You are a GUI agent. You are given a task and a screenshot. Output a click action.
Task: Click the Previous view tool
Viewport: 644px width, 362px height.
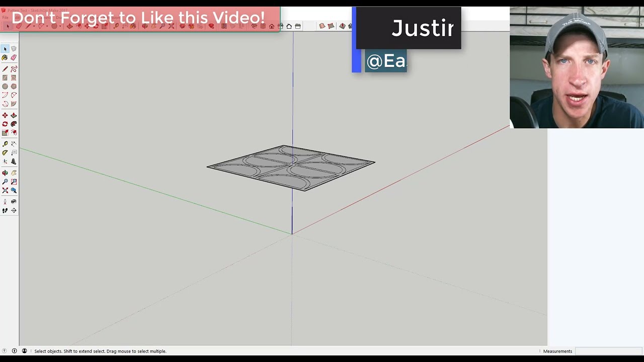pos(14,190)
